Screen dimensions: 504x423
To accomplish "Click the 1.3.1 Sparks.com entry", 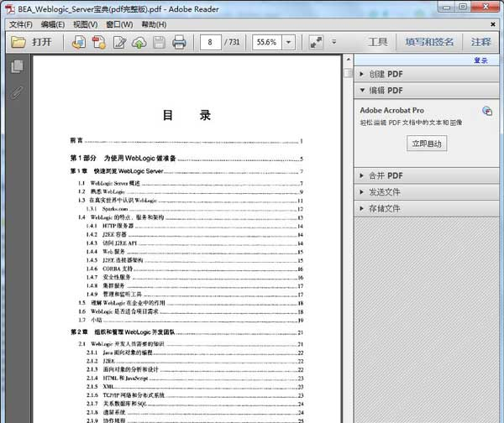I will [195, 209].
